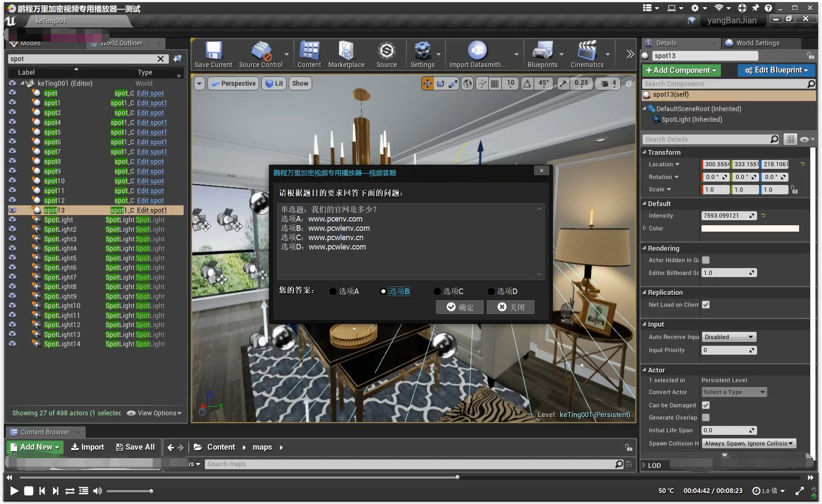Toggle visibility eye for spot13
This screenshot has height=504, width=822.
click(x=12, y=210)
